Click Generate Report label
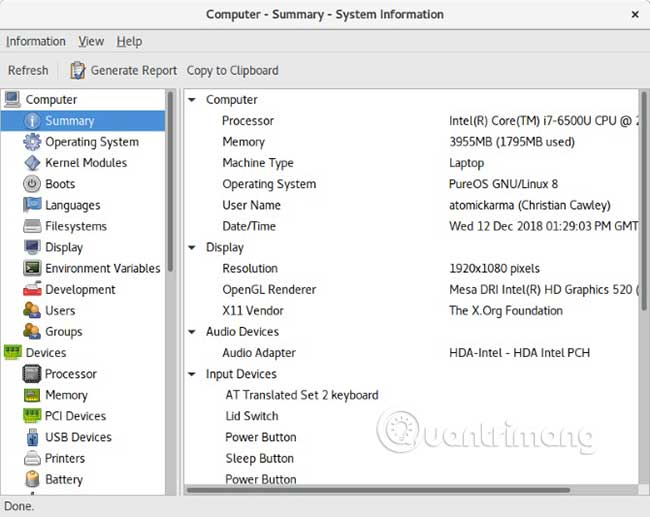Screen dimensions: 650x517 133,70
